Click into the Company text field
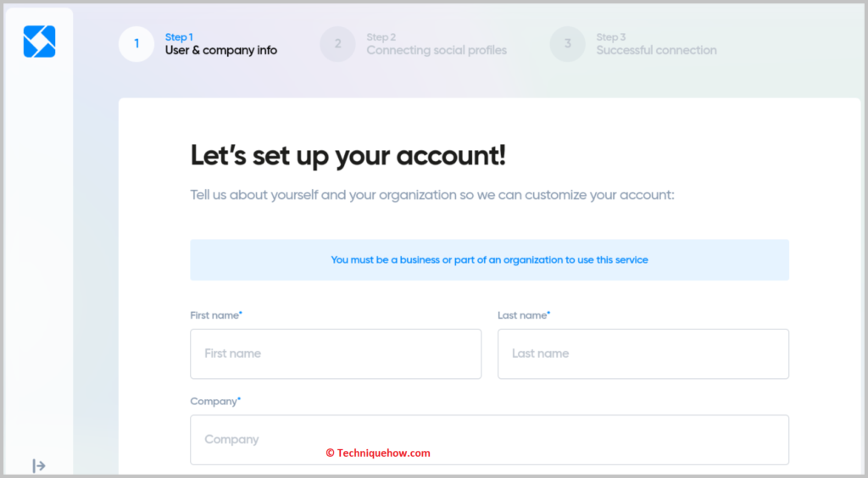The height and width of the screenshot is (478, 868). (x=490, y=440)
